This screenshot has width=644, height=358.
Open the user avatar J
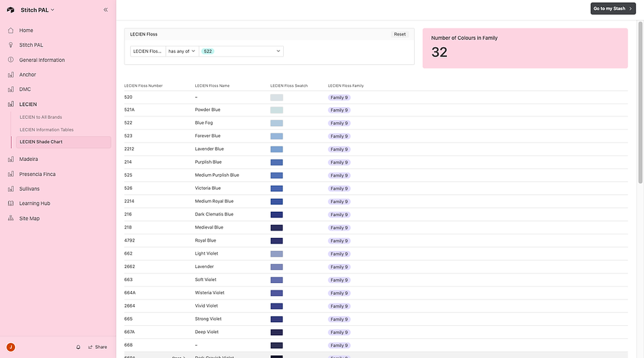click(x=11, y=347)
